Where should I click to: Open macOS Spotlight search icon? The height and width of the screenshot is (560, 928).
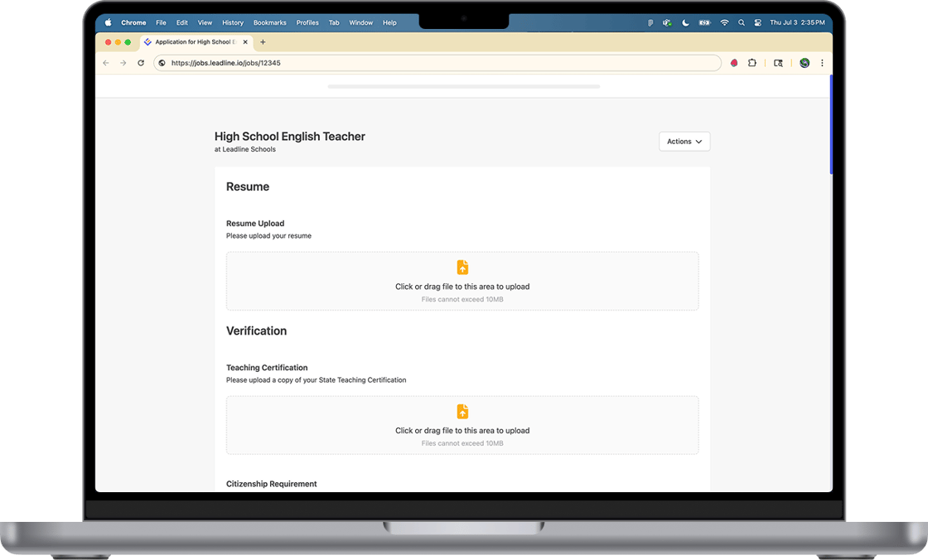(742, 23)
